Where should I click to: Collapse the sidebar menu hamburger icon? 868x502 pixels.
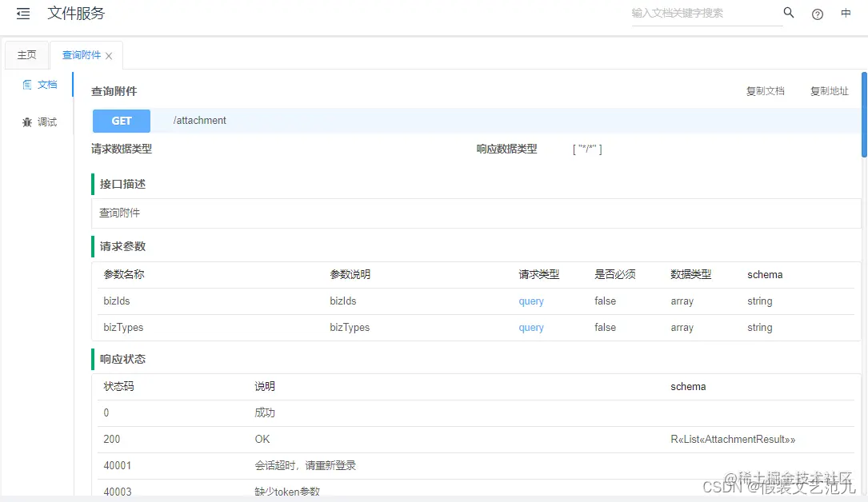point(23,14)
